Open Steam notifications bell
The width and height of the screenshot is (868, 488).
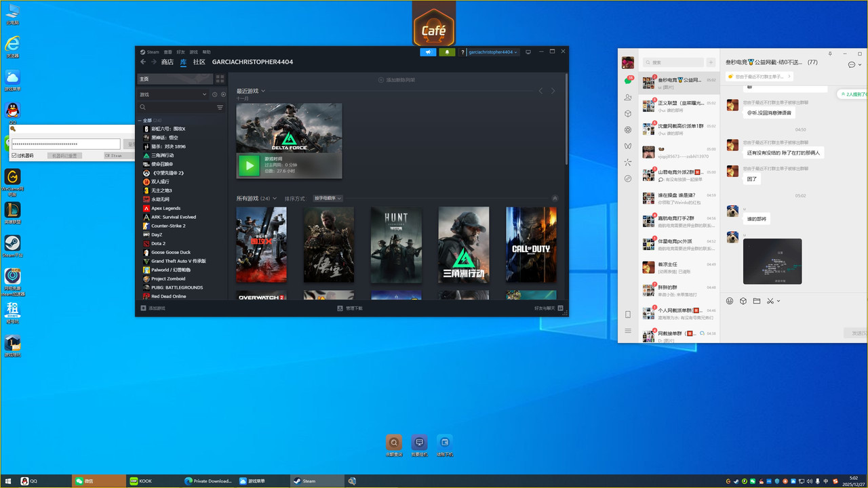pos(447,52)
